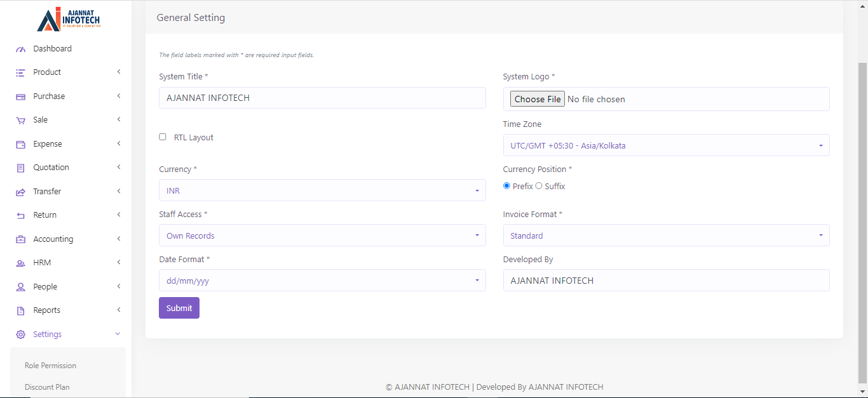Click the Dashboard gauge icon
The image size is (868, 398).
click(20, 49)
